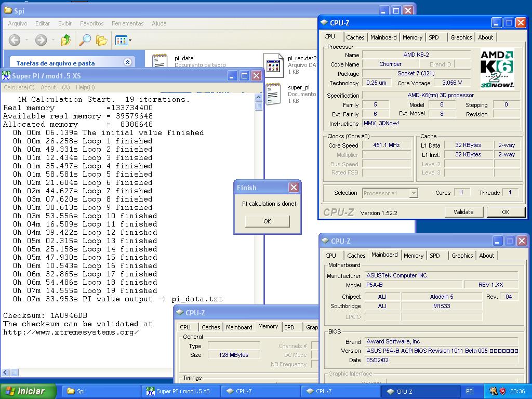Click the Super PI title bar icon
The width and height of the screenshot is (532, 399).
pyautogui.click(x=6, y=75)
